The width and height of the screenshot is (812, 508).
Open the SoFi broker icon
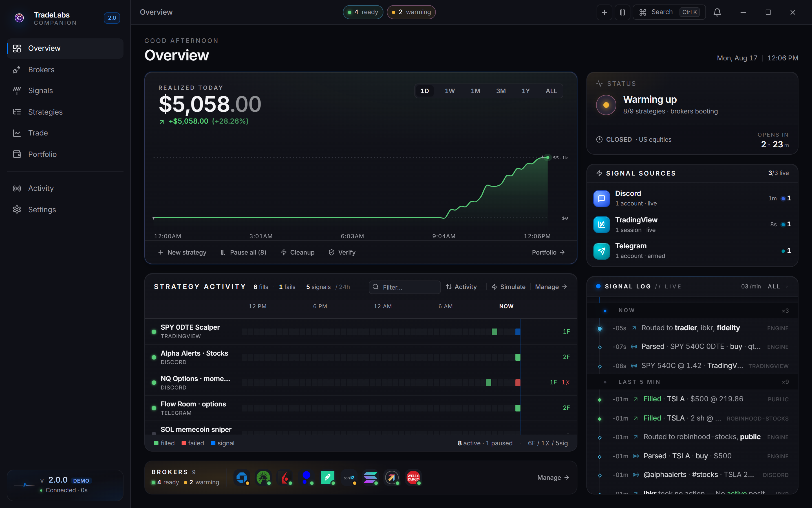349,478
